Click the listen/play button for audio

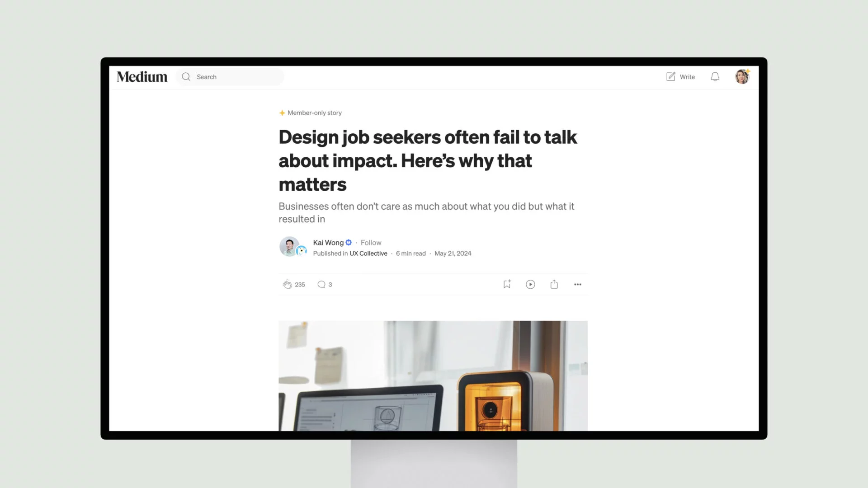coord(531,284)
